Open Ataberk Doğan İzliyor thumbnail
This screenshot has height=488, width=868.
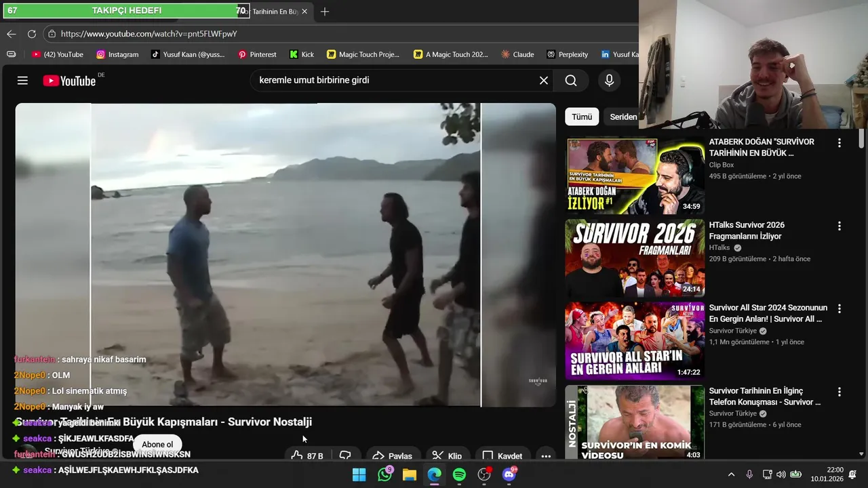[x=635, y=176]
